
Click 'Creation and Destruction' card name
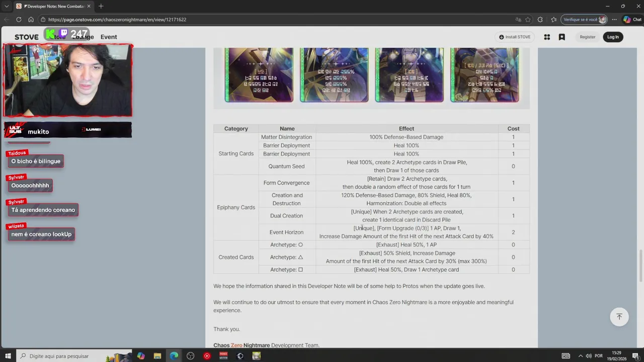click(x=287, y=199)
